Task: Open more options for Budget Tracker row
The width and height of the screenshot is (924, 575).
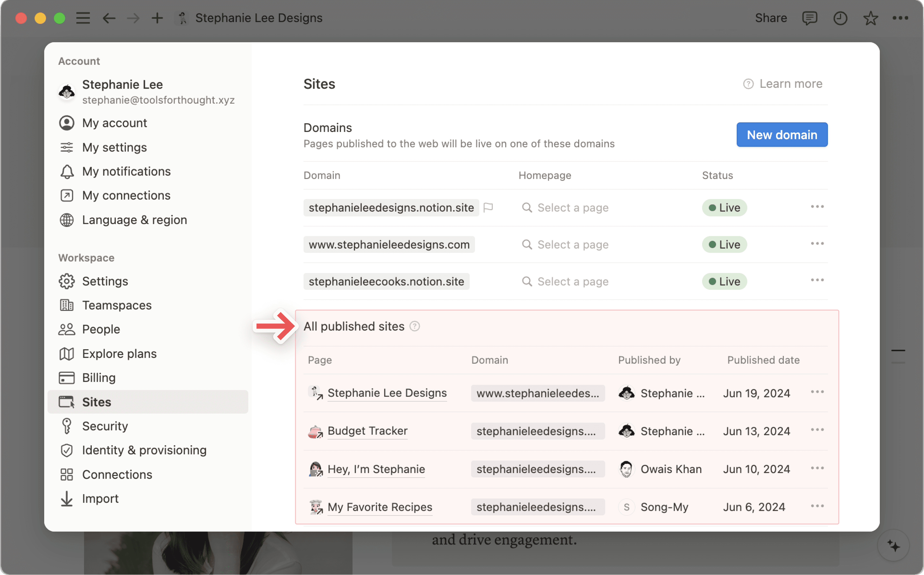Action: coord(817,430)
